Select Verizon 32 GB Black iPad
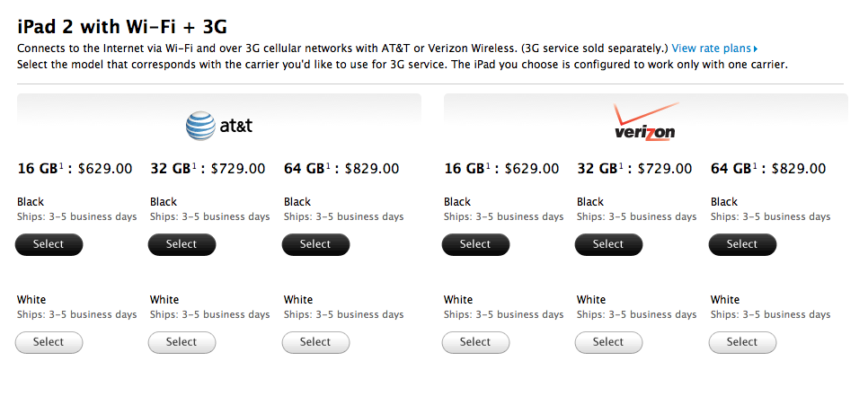The width and height of the screenshot is (868, 405). pyautogui.click(x=608, y=244)
